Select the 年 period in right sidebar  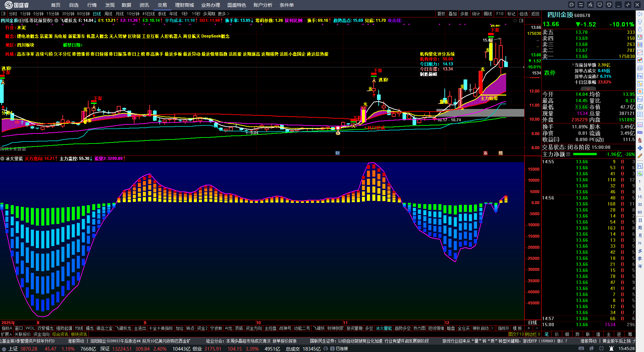pos(640,266)
